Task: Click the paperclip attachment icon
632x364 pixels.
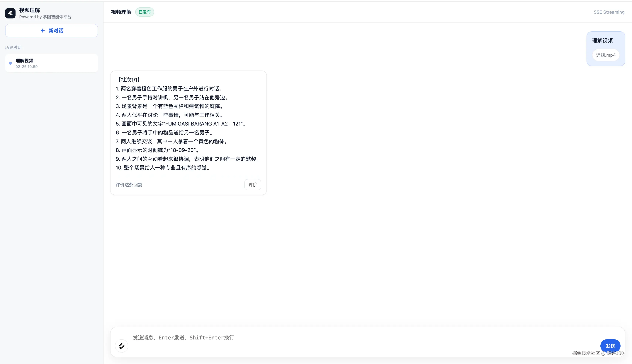Action: tap(122, 346)
